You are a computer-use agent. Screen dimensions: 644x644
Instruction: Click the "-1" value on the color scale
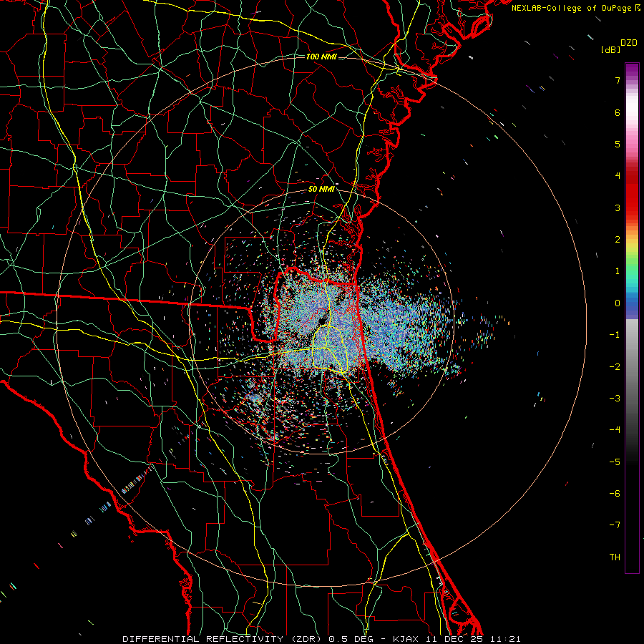pos(615,335)
